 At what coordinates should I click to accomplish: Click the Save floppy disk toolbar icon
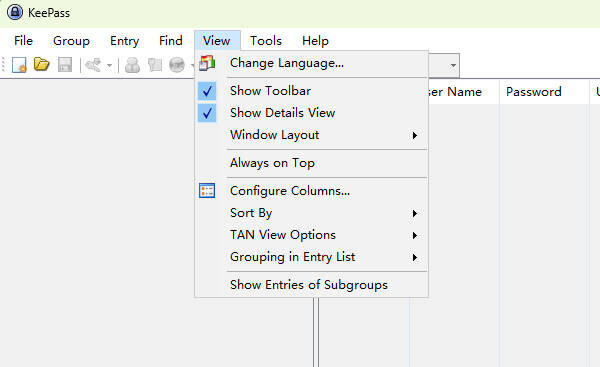pos(65,65)
